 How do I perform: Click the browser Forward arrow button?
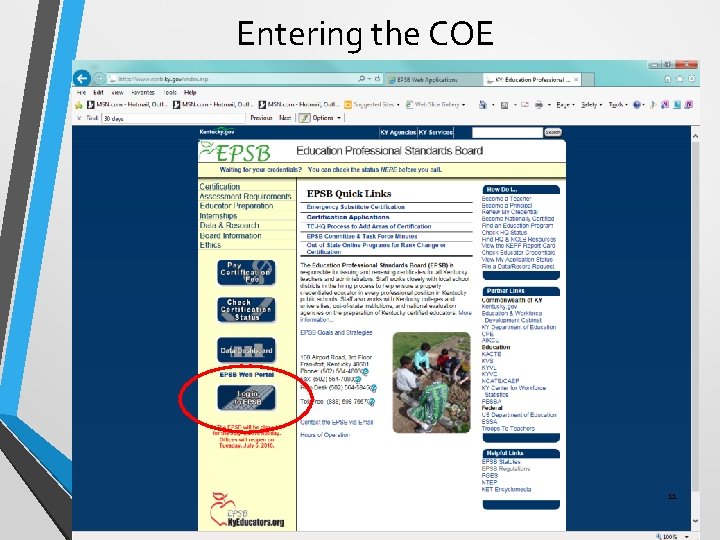click(99, 79)
